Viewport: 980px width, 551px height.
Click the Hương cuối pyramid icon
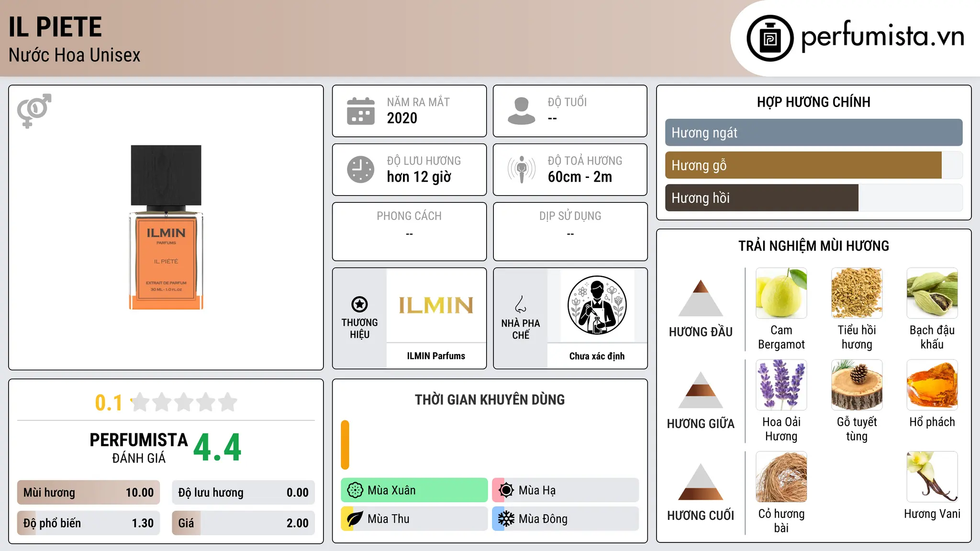point(701,481)
